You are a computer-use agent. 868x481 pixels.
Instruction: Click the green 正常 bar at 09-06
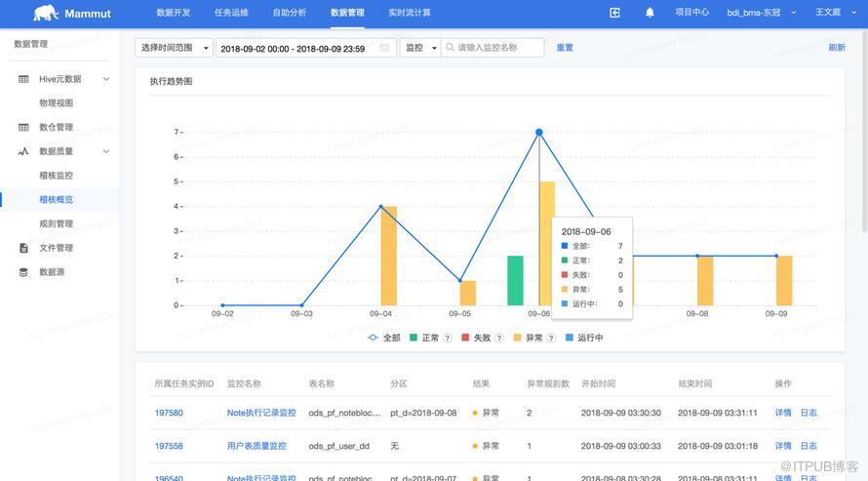pos(515,281)
